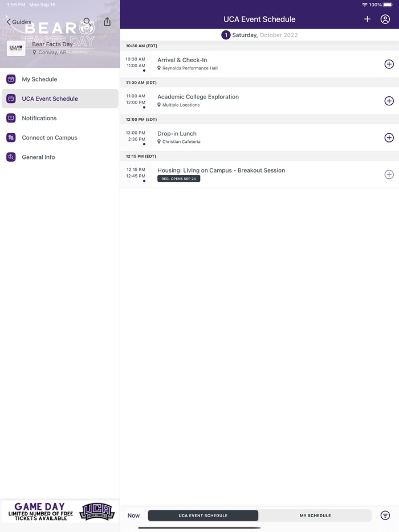Open the user profile icon
The width and height of the screenshot is (399, 532).
click(x=385, y=19)
